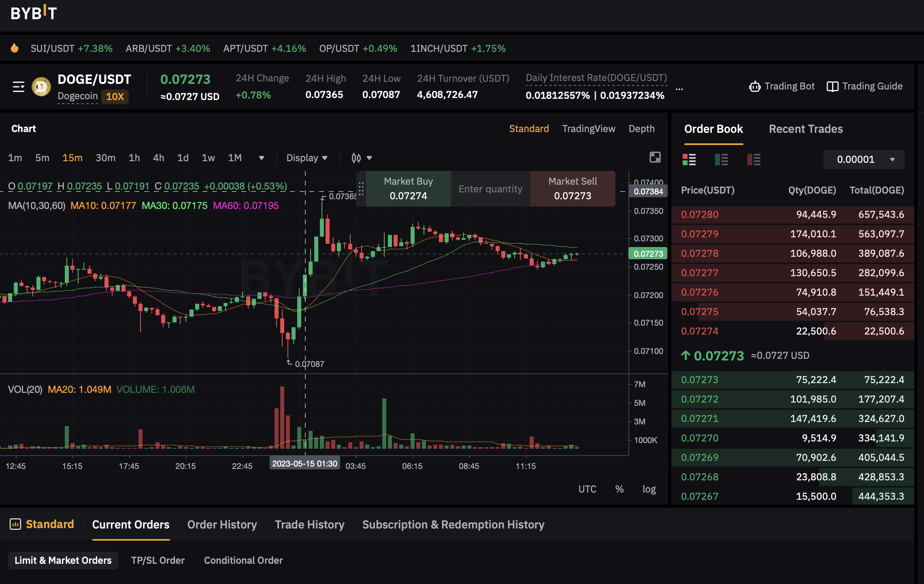This screenshot has height=584, width=924.
Task: Show asks-only order book view icon
Action: click(x=754, y=160)
